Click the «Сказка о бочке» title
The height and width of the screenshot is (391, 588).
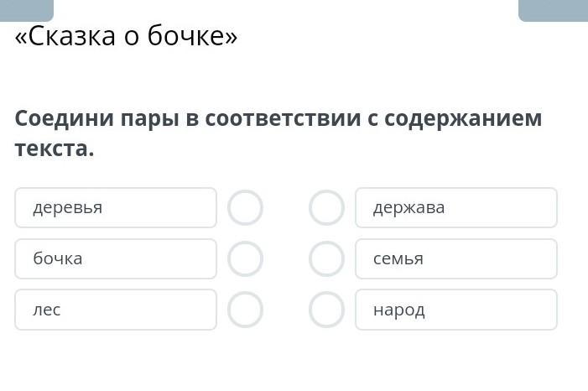(127, 37)
